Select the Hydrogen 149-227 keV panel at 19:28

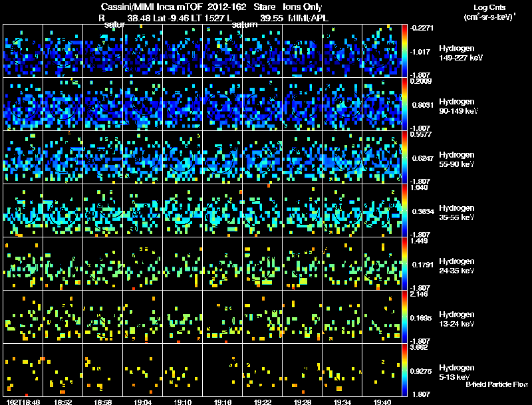(303, 51)
